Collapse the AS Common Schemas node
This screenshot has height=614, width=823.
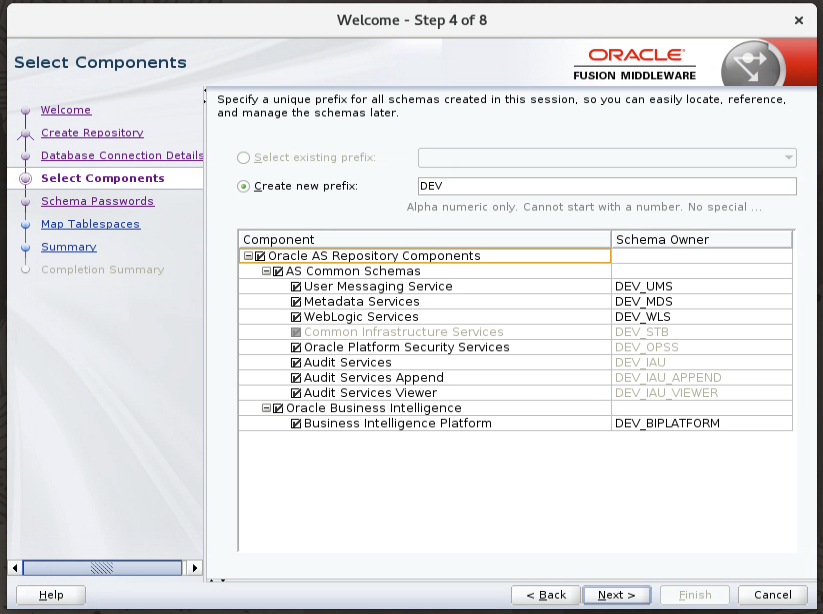coord(267,271)
